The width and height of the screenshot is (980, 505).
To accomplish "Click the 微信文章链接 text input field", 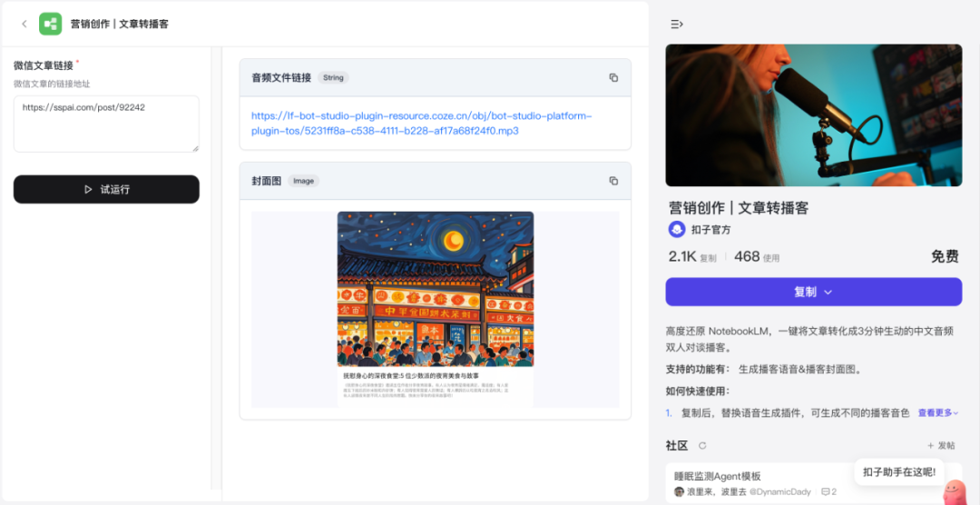I will [106, 124].
